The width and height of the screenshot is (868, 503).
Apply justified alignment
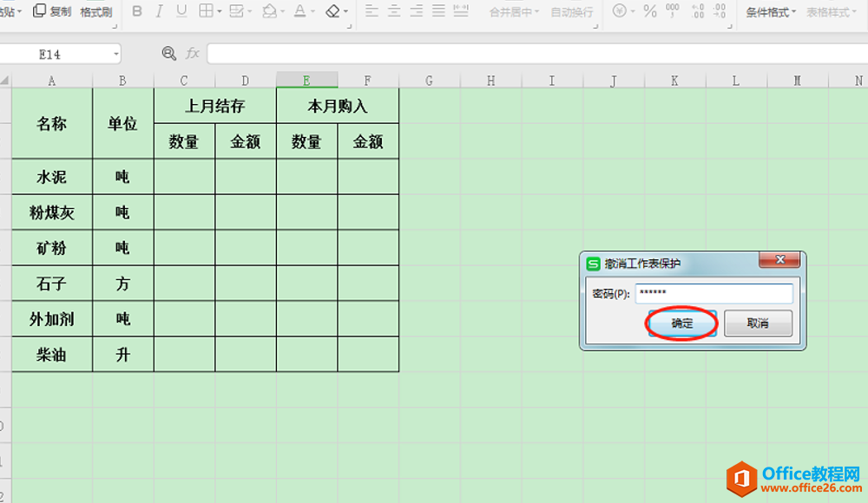pyautogui.click(x=438, y=10)
